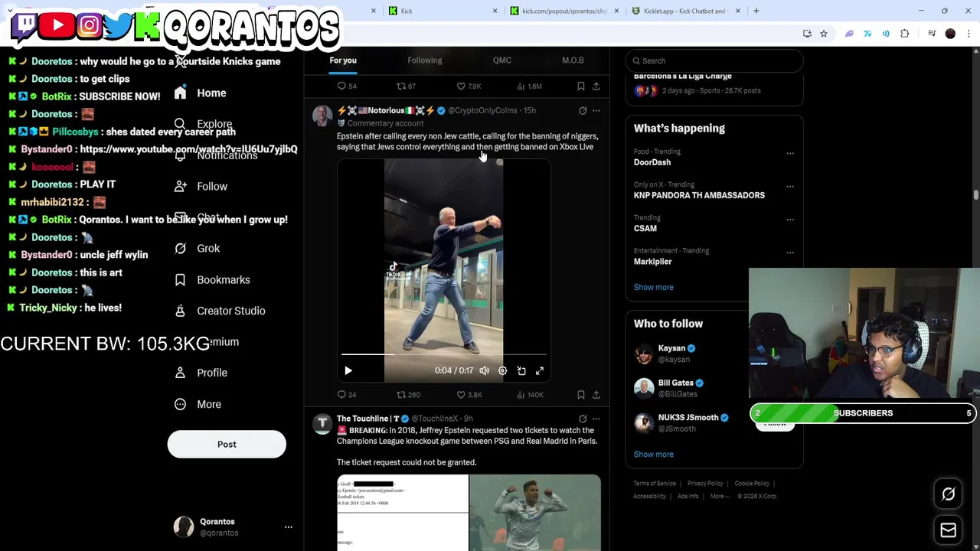Screen dimensions: 980x551
Task: Show more under What's happening
Action: (653, 287)
